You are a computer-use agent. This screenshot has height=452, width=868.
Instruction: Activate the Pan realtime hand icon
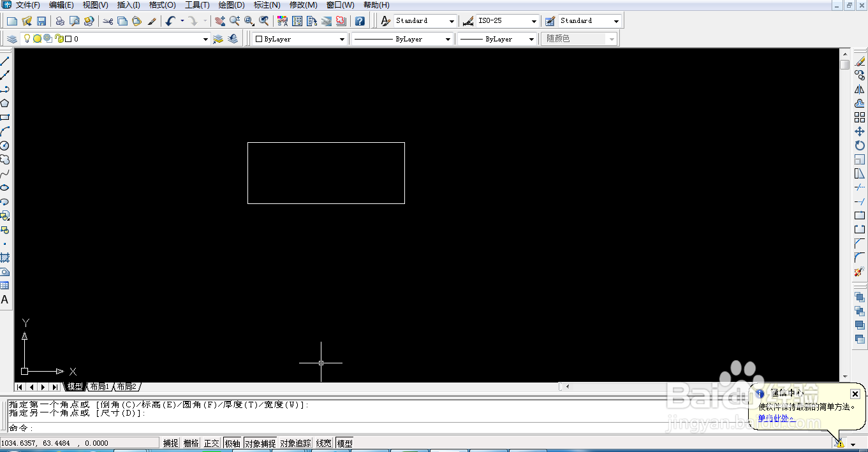[x=219, y=21]
